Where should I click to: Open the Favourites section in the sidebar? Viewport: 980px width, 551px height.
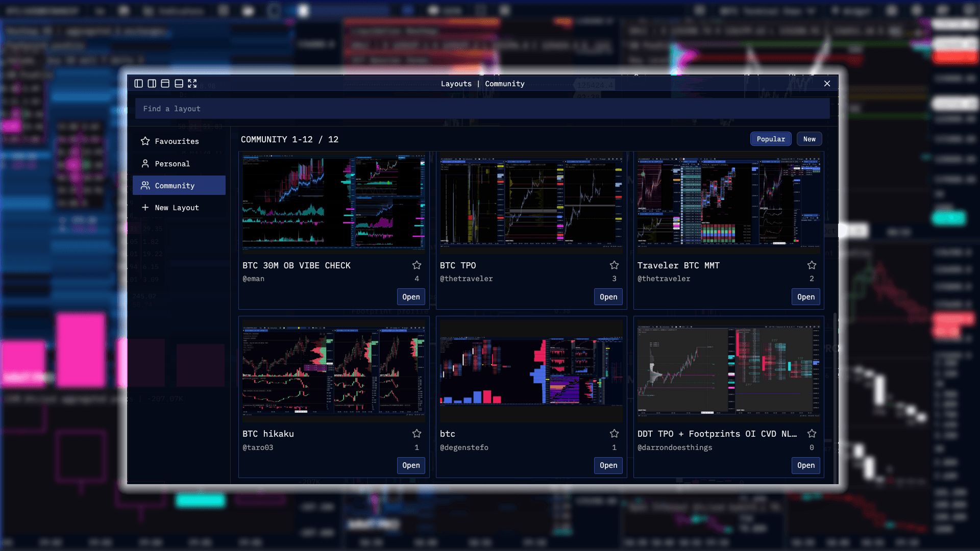coord(177,141)
